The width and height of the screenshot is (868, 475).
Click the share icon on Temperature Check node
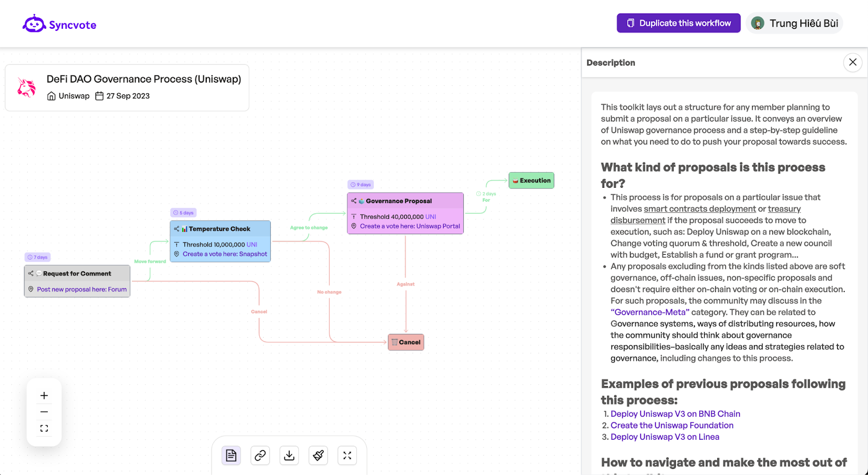coord(176,229)
